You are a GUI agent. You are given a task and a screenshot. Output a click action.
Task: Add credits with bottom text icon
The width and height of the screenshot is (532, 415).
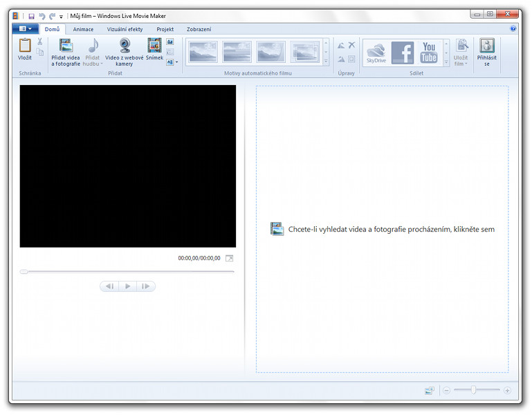click(x=170, y=62)
